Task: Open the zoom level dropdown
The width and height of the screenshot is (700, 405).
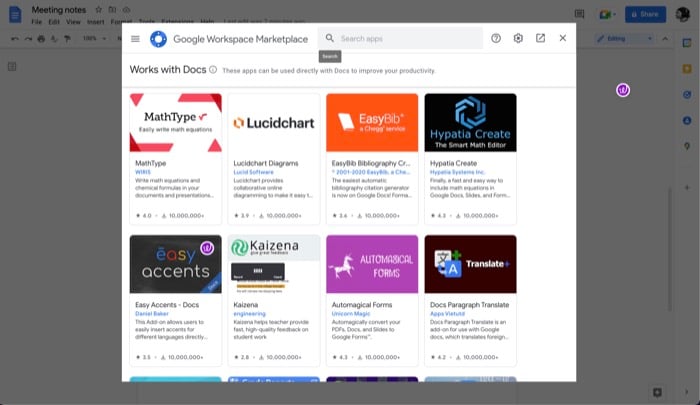Action: [x=95, y=38]
